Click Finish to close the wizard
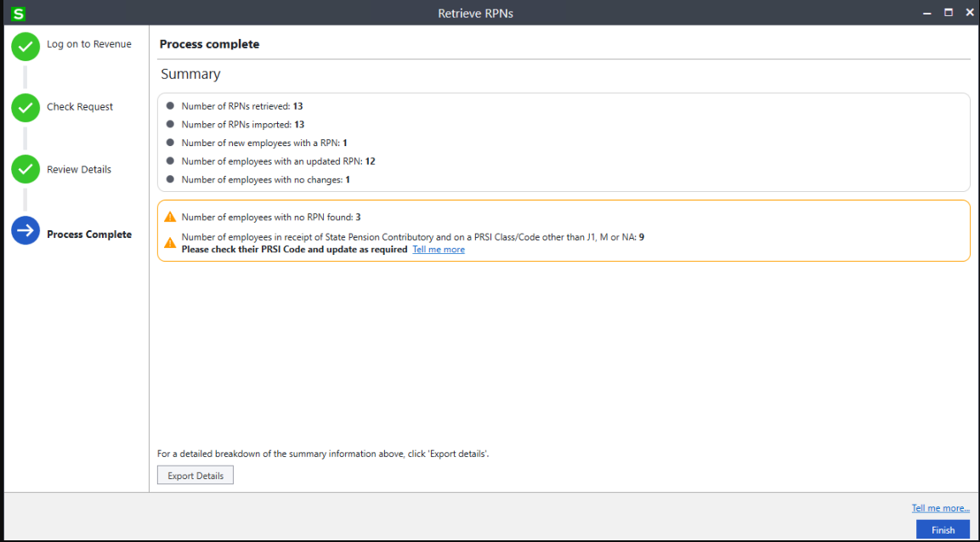This screenshot has width=980, height=542. pyautogui.click(x=943, y=530)
